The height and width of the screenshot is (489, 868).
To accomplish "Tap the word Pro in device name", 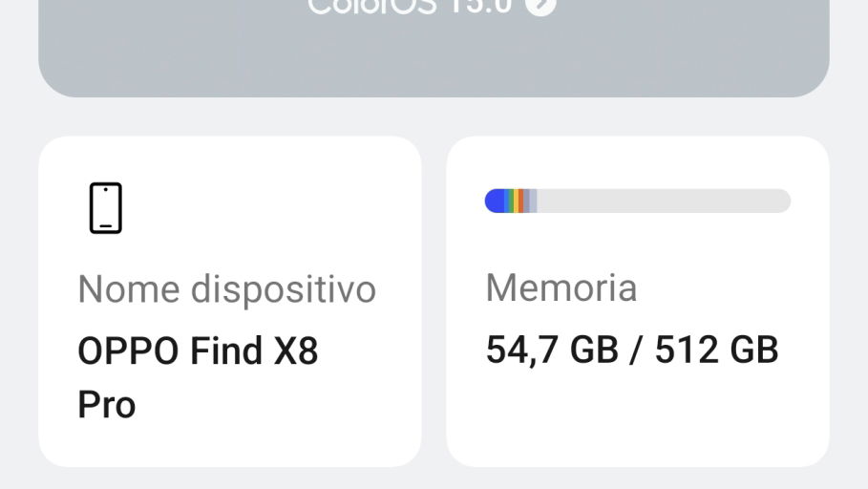I will [x=107, y=405].
